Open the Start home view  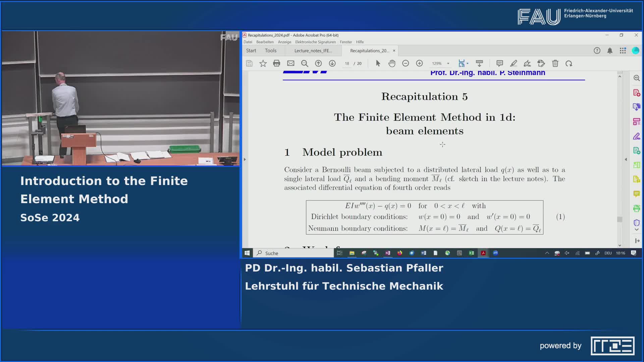coord(251,51)
